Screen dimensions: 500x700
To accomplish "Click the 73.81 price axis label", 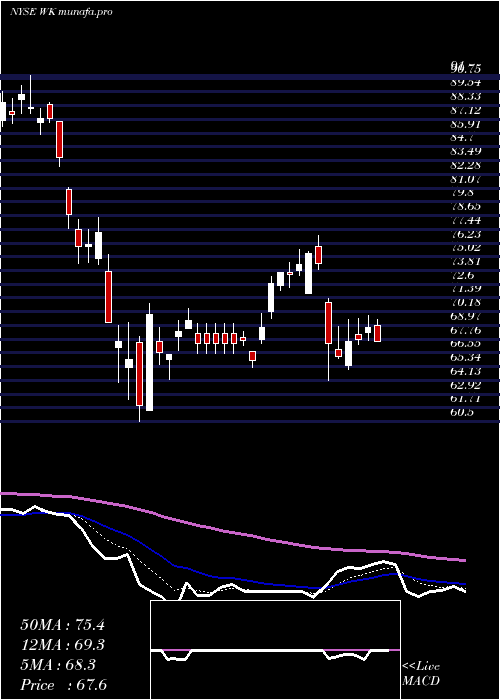I will point(466,261).
